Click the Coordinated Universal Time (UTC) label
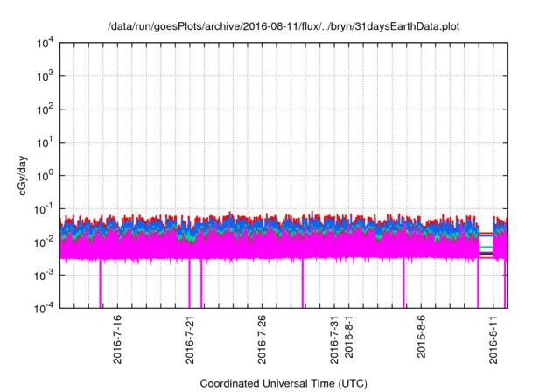Image resolution: width=560 pixels, height=392 pixels. (x=283, y=383)
